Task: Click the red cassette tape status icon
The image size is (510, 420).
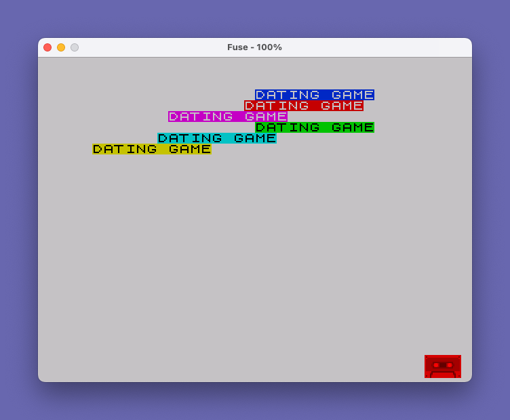Action: 443,366
